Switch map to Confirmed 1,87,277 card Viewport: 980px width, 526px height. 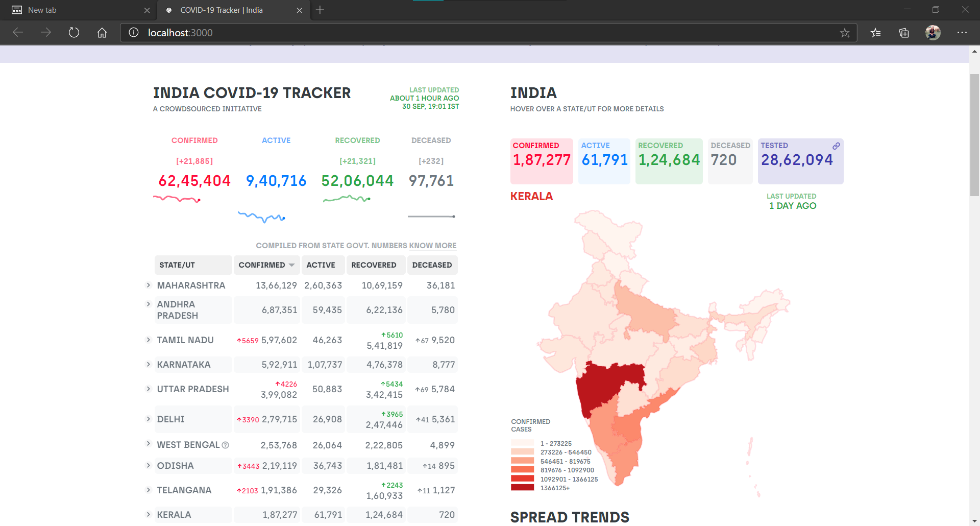542,161
